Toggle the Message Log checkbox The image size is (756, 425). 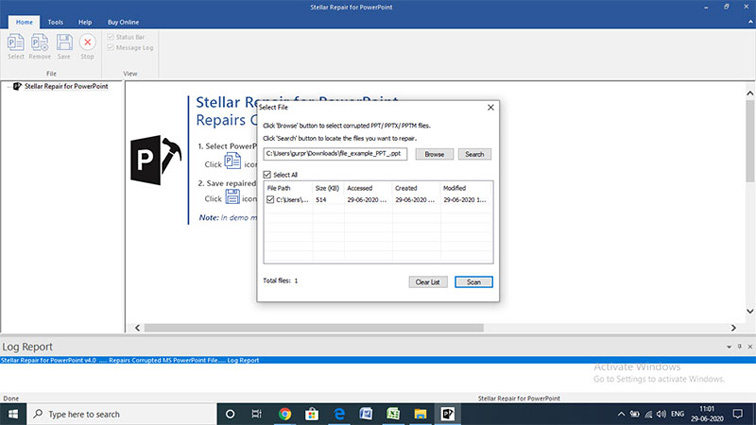click(111, 47)
